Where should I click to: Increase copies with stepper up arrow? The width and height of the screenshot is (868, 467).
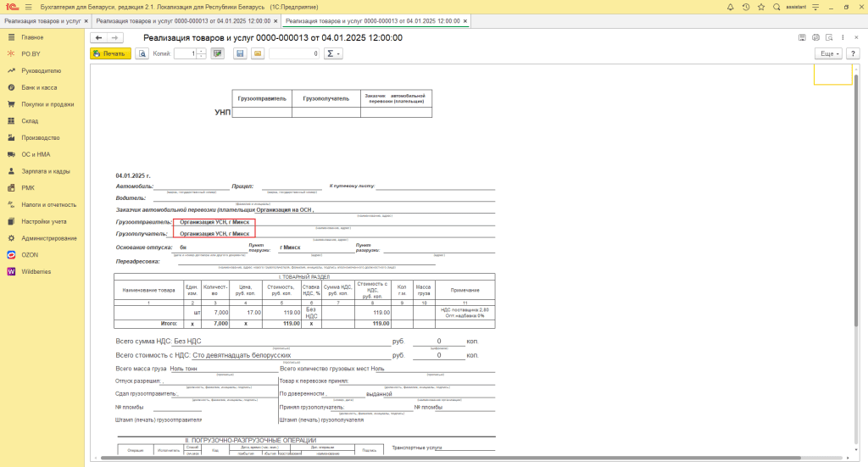(202, 51)
